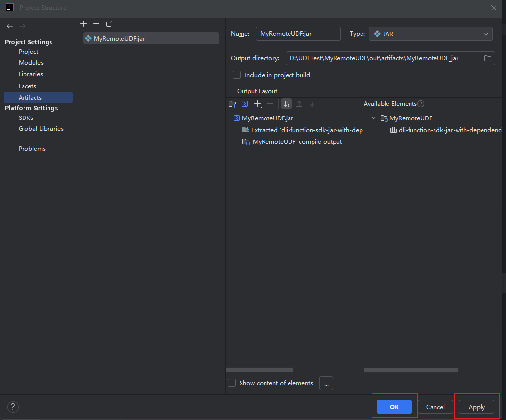Add a new artifact with plus icon

tap(84, 24)
